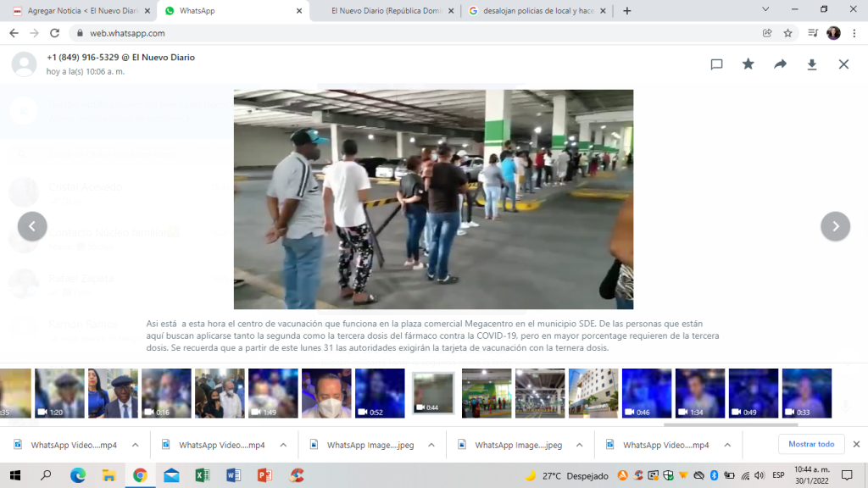Screen dimensions: 868x488
Task: Close the WhatsApp media viewer
Action: 843,64
